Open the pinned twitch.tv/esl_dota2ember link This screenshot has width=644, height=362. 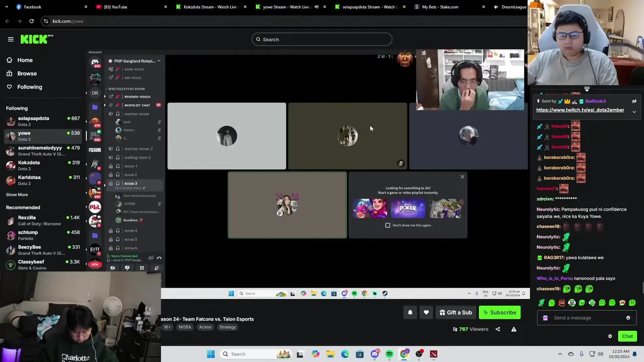[x=580, y=110]
